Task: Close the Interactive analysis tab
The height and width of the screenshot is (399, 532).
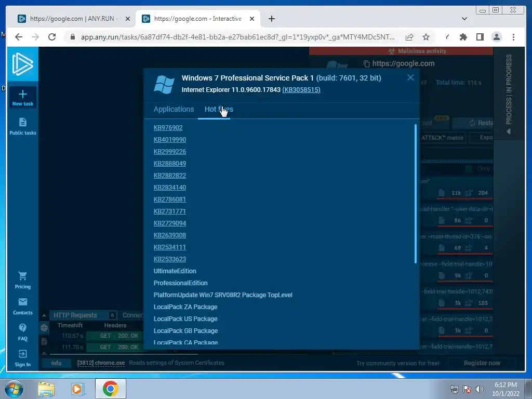Action: [252, 19]
